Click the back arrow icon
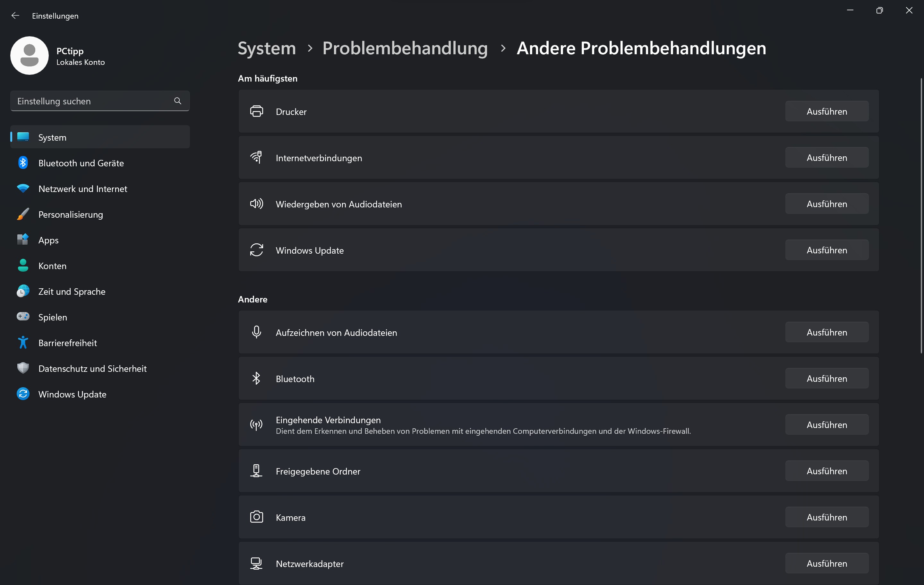 (x=15, y=15)
